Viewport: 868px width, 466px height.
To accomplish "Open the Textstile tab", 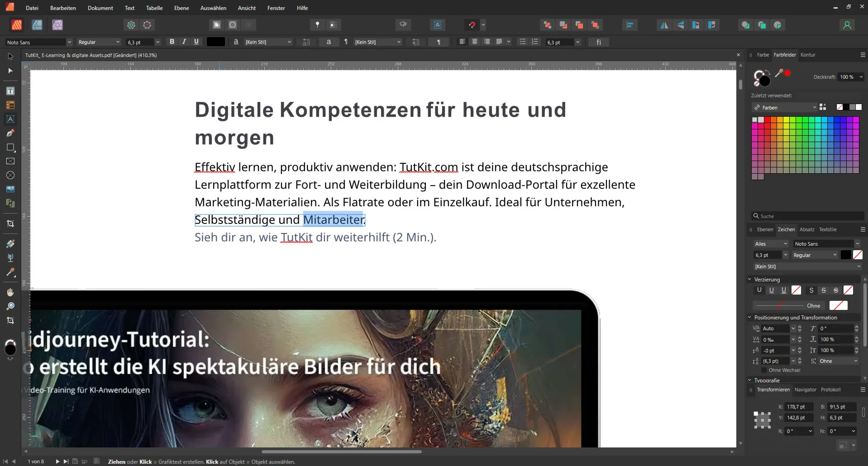I will [828, 229].
